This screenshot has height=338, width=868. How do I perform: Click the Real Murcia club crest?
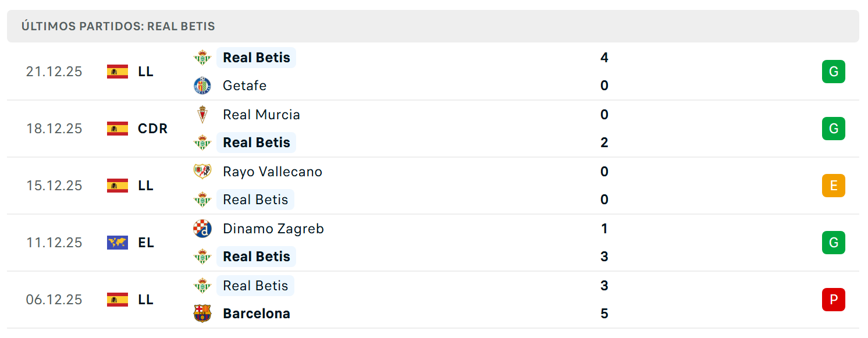(x=202, y=115)
